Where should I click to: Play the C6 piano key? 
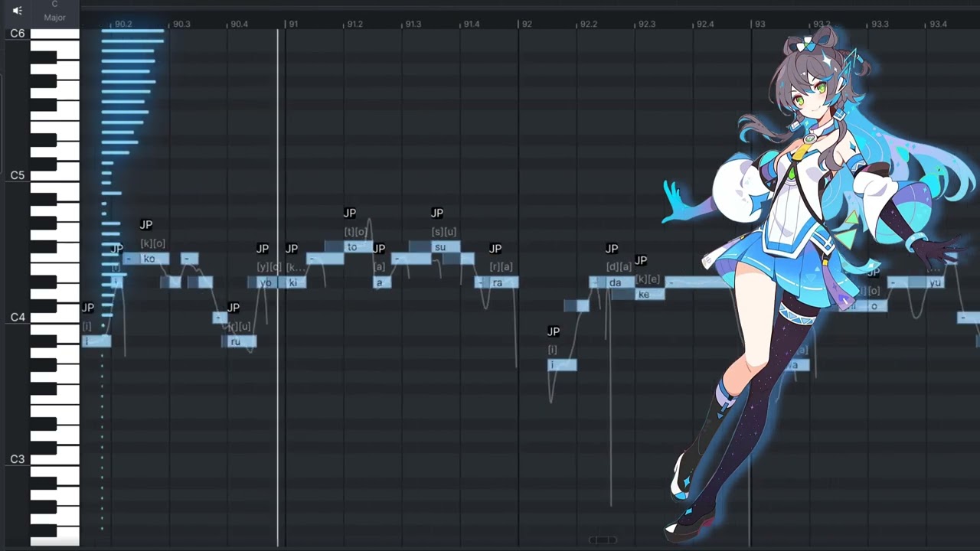point(54,34)
